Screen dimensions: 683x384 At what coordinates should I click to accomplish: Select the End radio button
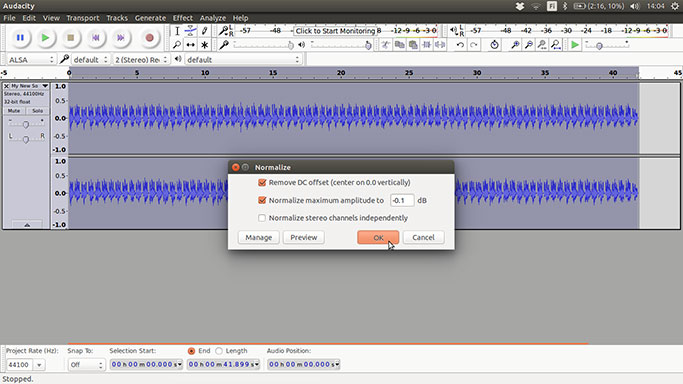pyautogui.click(x=191, y=351)
